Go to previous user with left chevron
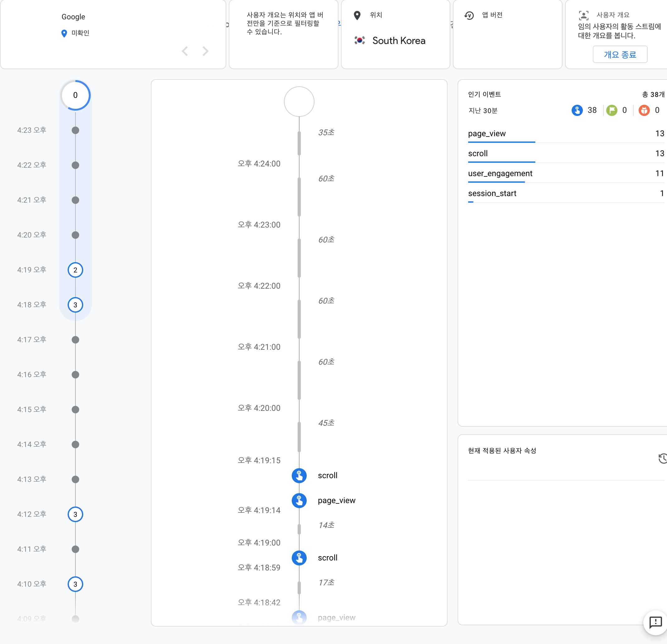Image resolution: width=667 pixels, height=644 pixels. (185, 51)
